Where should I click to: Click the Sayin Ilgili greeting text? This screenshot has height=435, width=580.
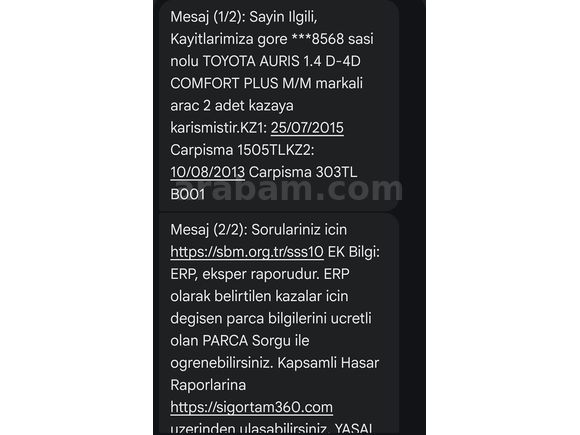click(x=283, y=17)
